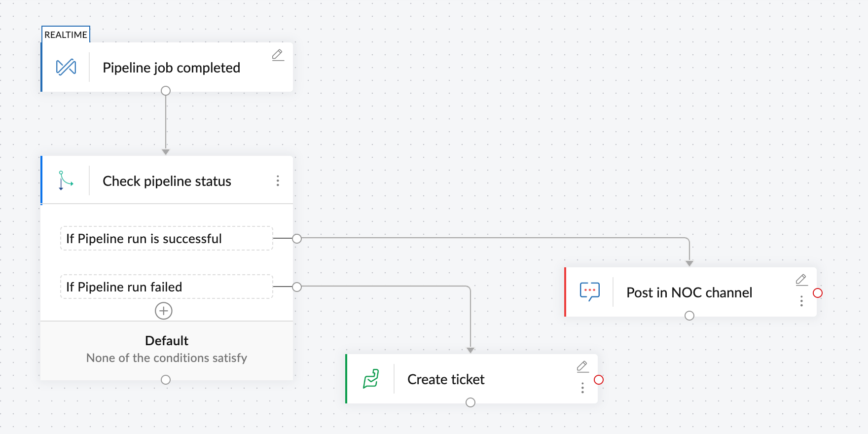Click the Create ticket desk icon
This screenshot has width=868, height=434.
tap(371, 379)
